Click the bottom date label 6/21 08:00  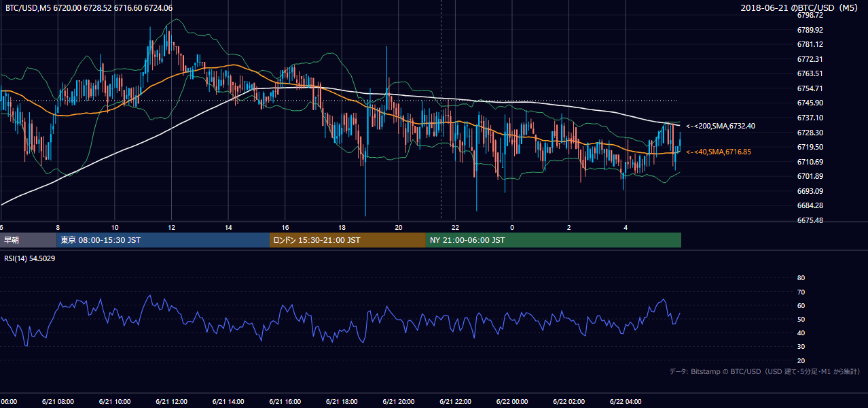click(x=58, y=402)
